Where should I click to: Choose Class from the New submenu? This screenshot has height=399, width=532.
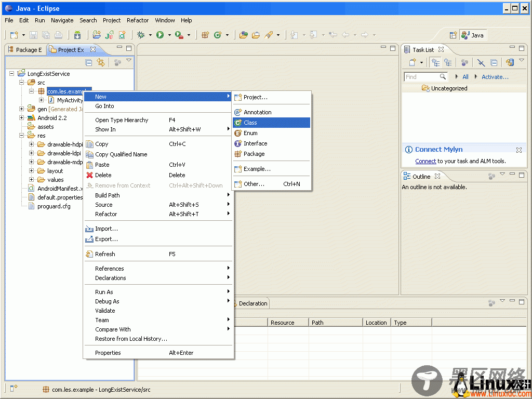pyautogui.click(x=271, y=123)
